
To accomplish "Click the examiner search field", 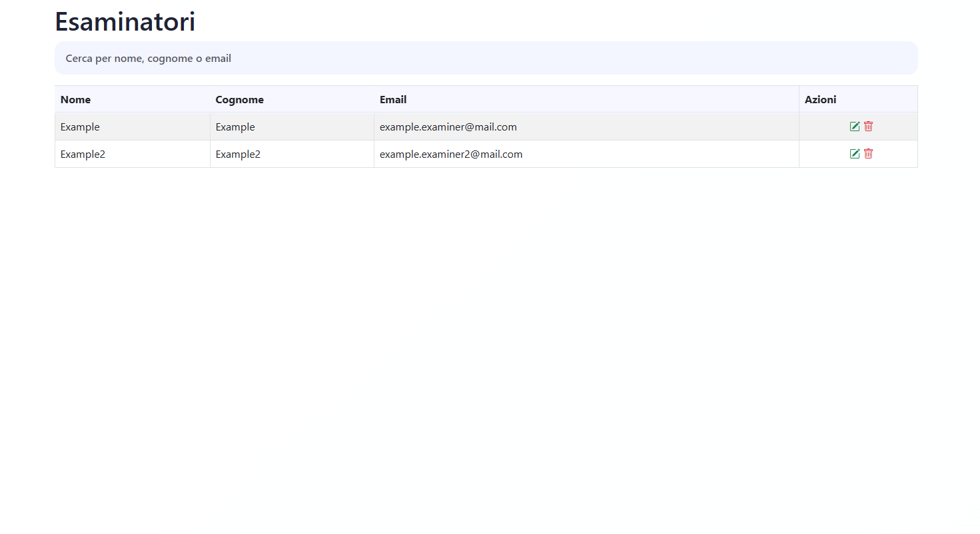I will point(486,59).
